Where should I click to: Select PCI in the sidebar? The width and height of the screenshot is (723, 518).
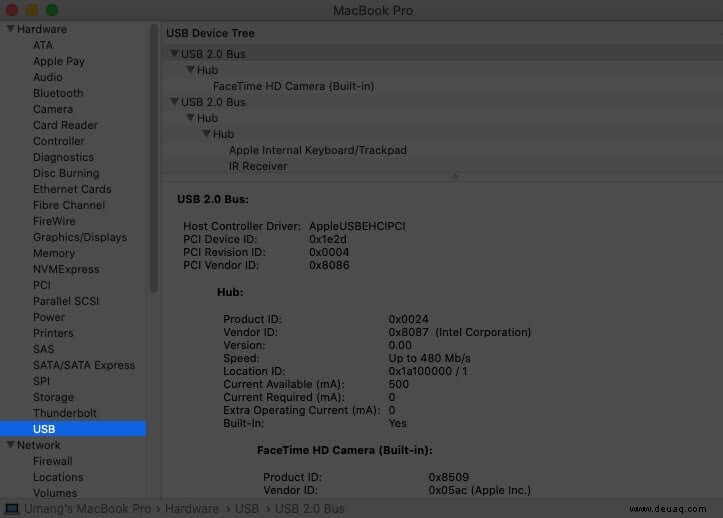coord(42,285)
